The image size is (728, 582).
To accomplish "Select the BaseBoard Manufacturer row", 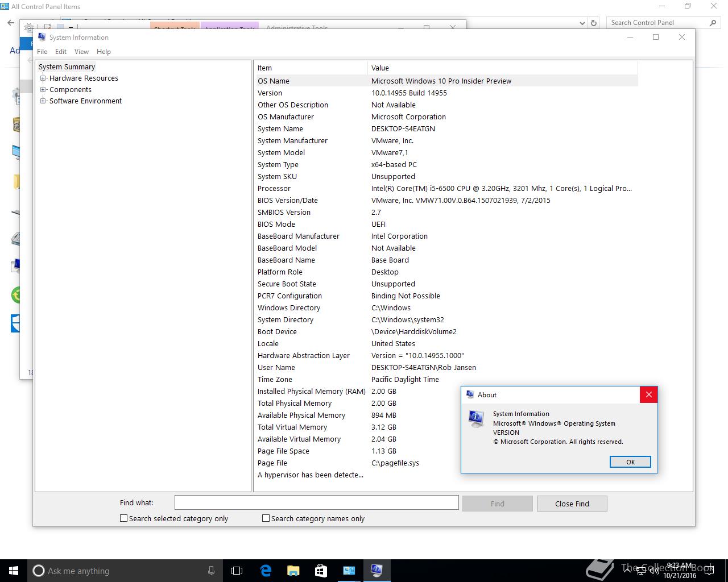I will coord(446,236).
